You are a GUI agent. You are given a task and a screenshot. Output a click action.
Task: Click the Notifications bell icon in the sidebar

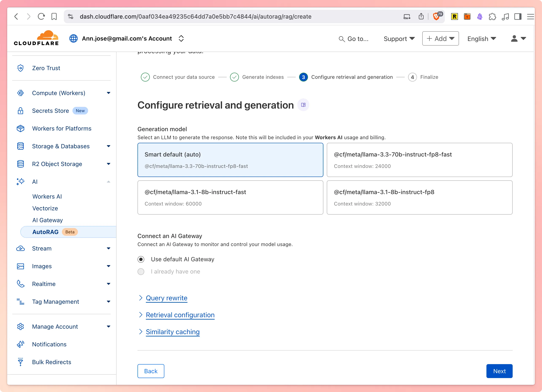click(x=20, y=344)
